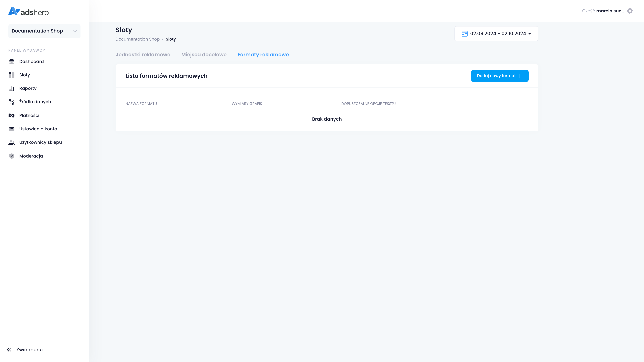The width and height of the screenshot is (644, 362).
Task: Click the calendar icon in date picker
Action: point(465,34)
